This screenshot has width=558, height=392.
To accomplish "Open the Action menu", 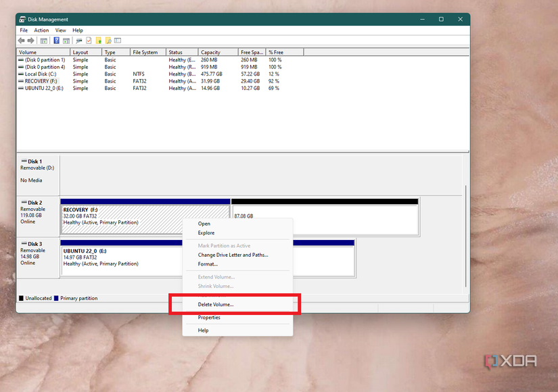I will pos(41,30).
